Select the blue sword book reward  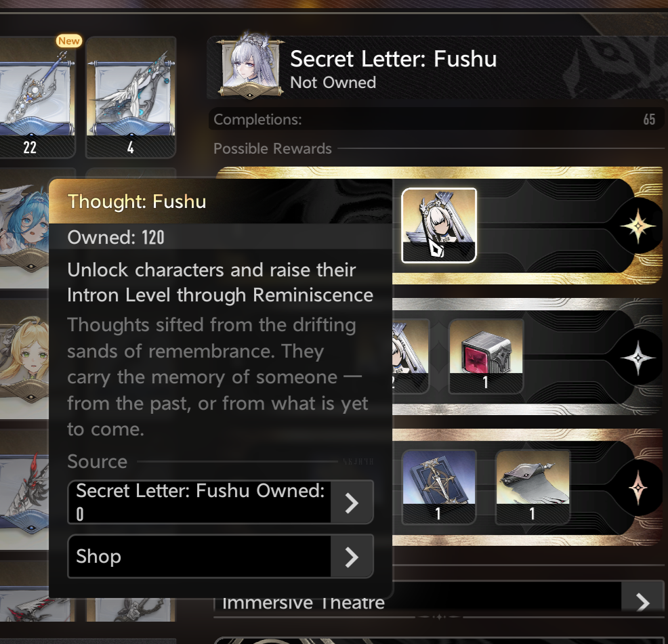(x=439, y=487)
